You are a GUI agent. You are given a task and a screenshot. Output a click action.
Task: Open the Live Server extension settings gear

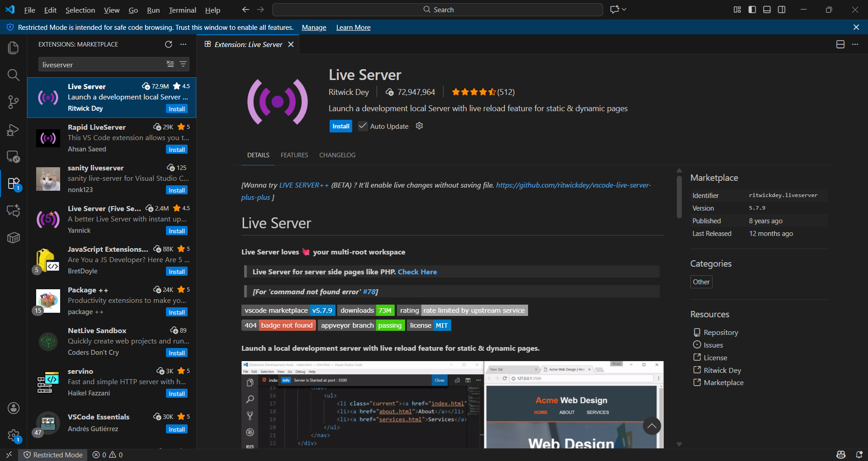coord(419,126)
